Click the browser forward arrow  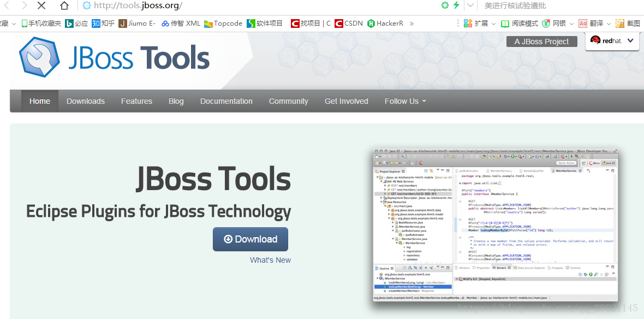24,5
